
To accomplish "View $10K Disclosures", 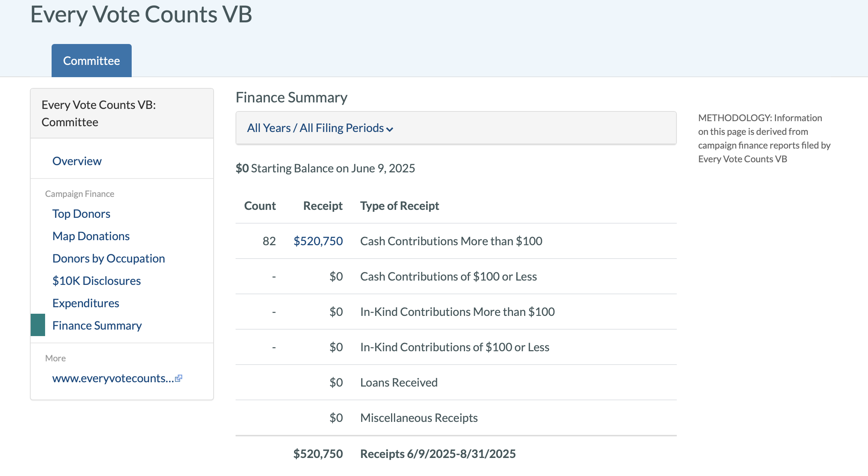I will [x=97, y=281].
